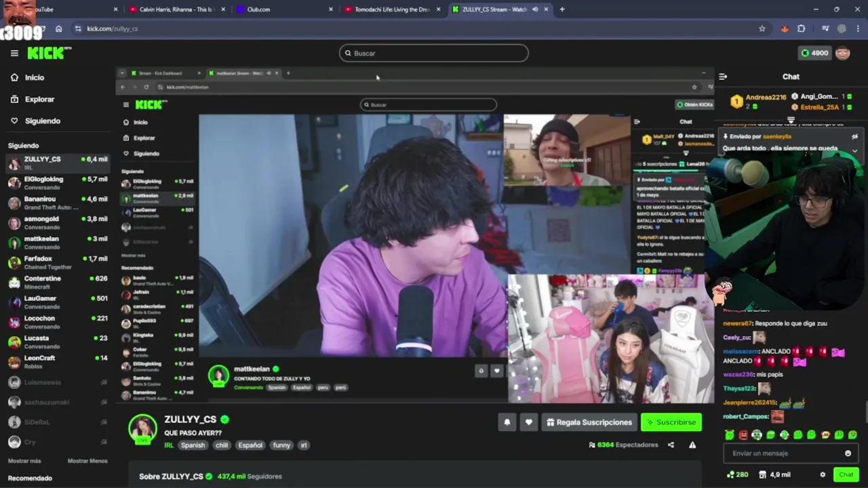Click the green IRL category link
The image size is (868, 488).
click(169, 445)
